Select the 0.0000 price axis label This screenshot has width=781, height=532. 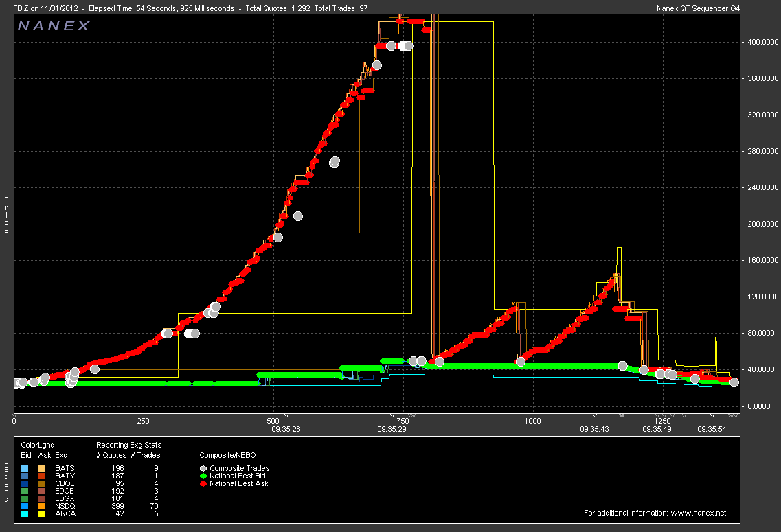[759, 406]
